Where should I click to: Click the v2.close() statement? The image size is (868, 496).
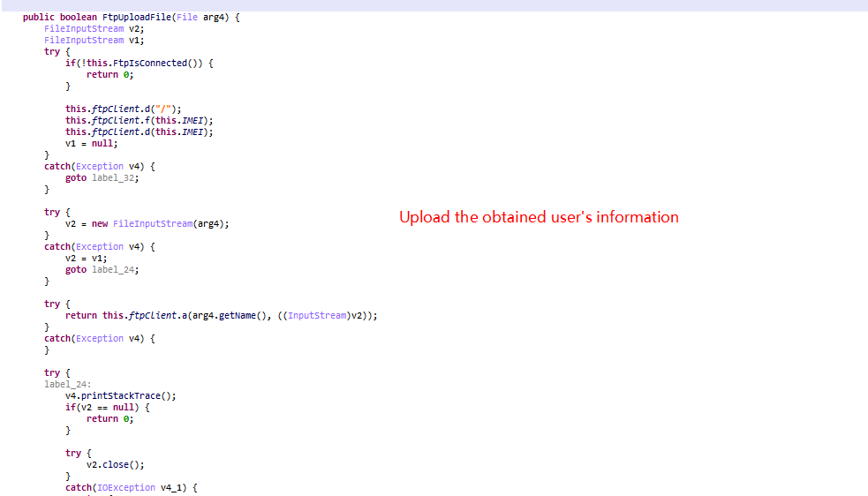point(115,465)
